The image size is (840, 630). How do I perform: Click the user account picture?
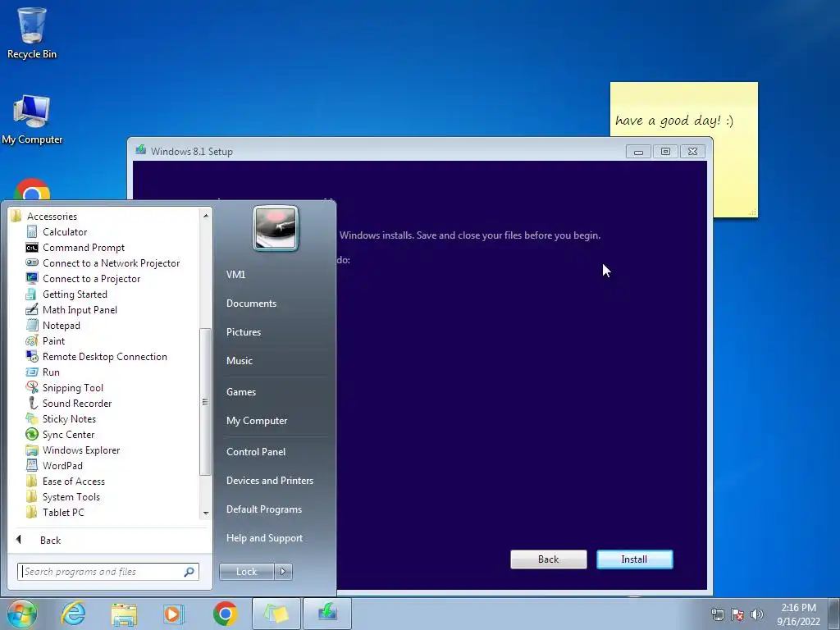click(276, 228)
